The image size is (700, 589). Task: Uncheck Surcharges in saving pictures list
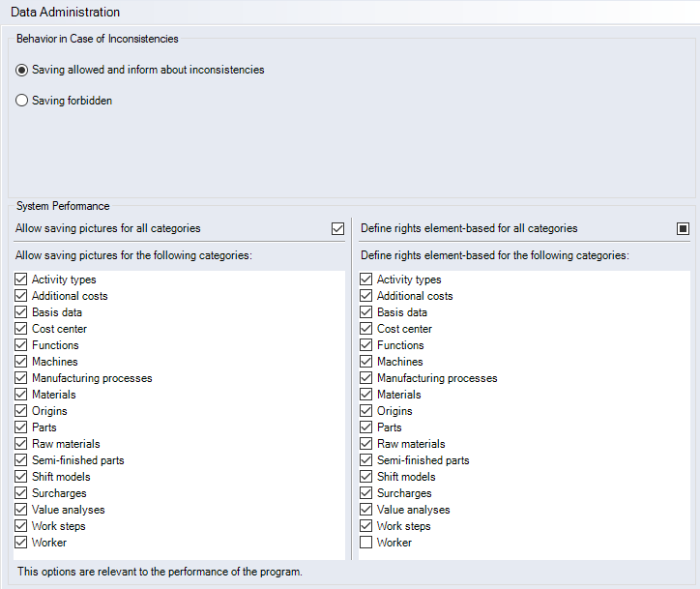point(21,493)
